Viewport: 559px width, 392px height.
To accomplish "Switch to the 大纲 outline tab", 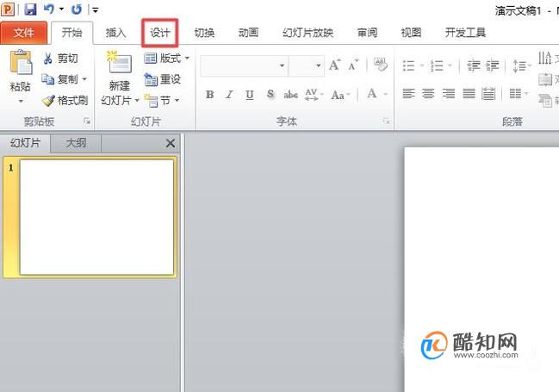I will click(x=76, y=143).
